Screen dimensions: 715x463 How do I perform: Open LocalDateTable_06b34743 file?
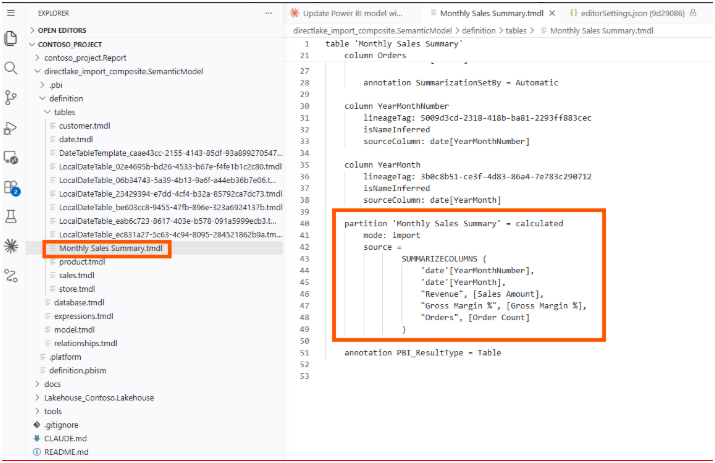click(167, 180)
